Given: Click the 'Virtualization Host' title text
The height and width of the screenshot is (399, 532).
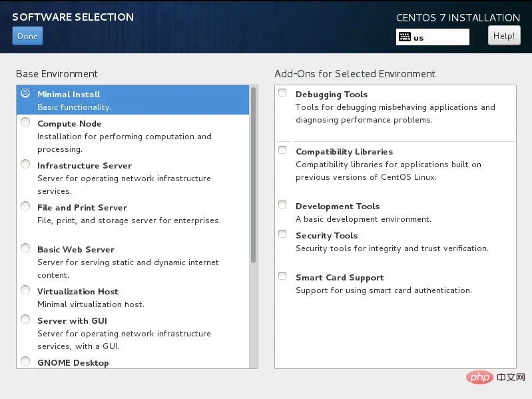Looking at the screenshot, I should point(78,292).
